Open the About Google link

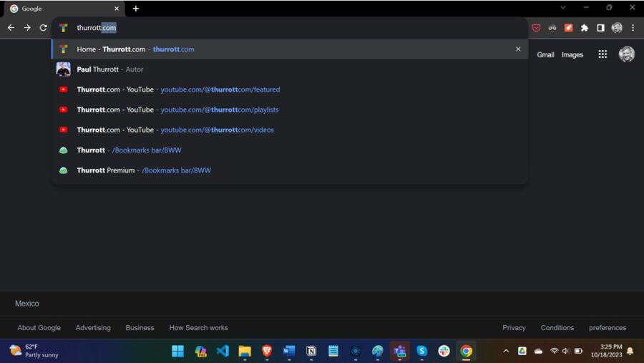[x=39, y=328]
